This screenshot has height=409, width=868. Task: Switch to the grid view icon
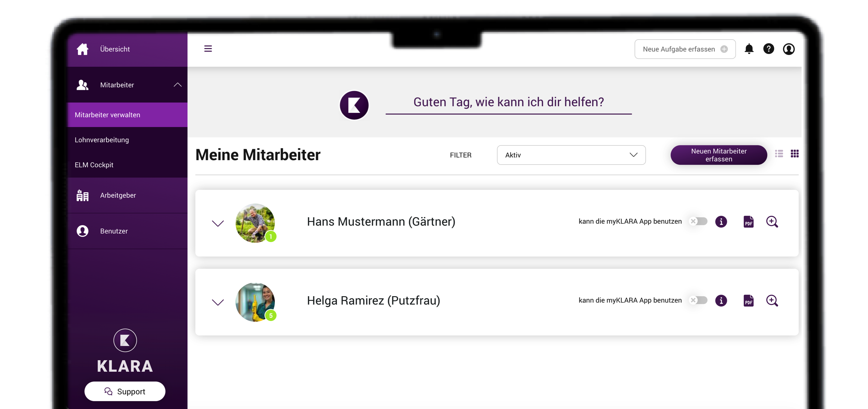(x=794, y=154)
